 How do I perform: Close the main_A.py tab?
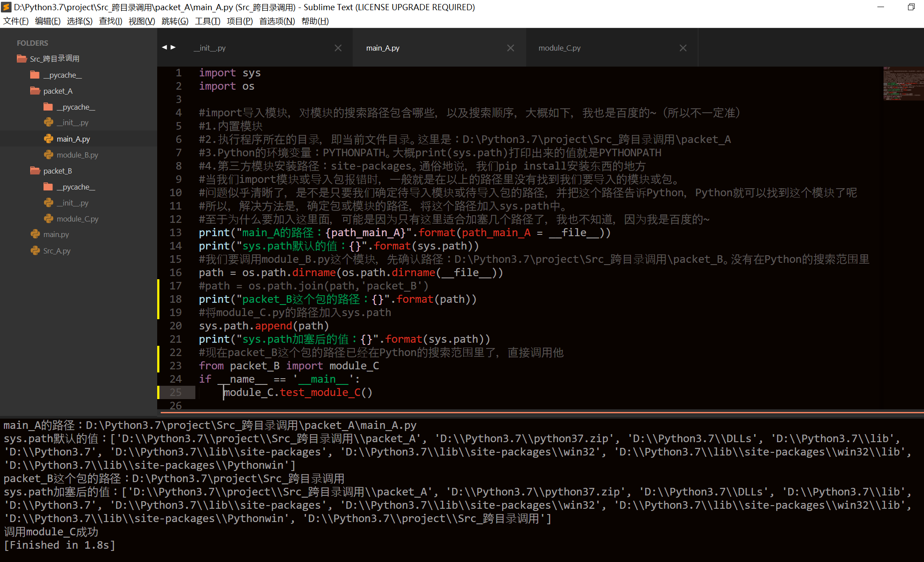coord(511,47)
